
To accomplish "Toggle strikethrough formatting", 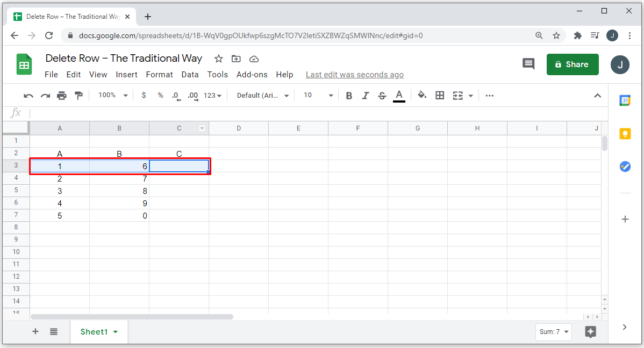I will 382,96.
